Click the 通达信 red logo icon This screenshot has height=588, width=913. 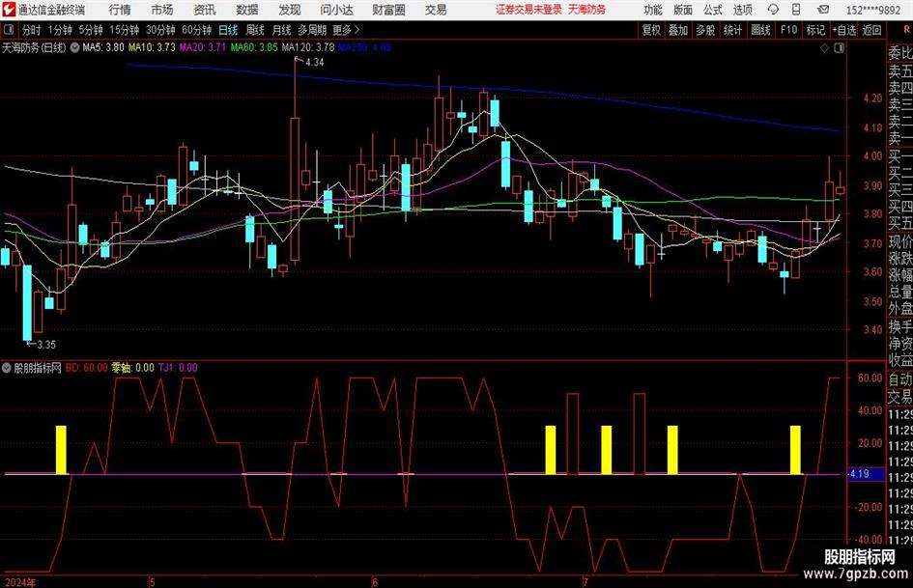tap(9, 10)
